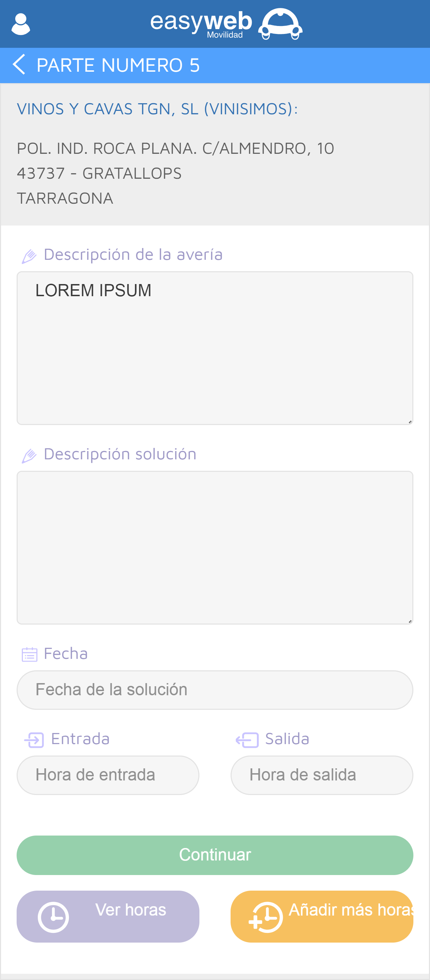Select the Fecha de la solución field

click(215, 690)
